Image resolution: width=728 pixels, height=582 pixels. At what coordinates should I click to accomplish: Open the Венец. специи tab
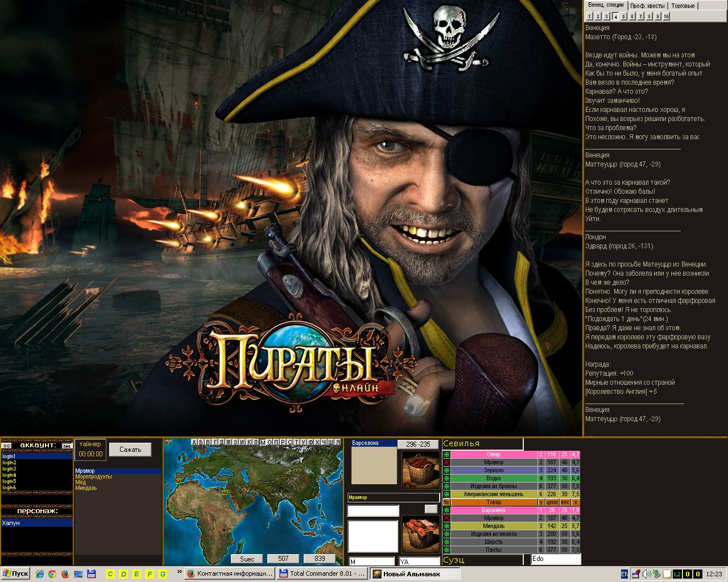coord(606,5)
